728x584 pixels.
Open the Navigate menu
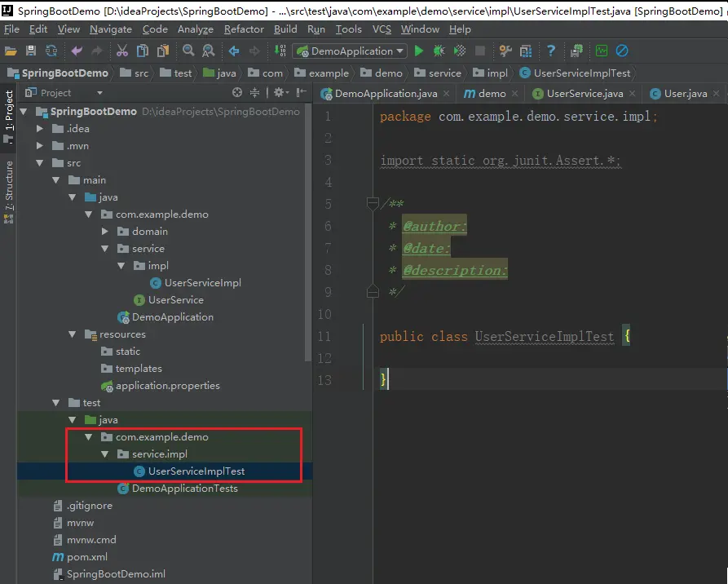pyautogui.click(x=111, y=29)
